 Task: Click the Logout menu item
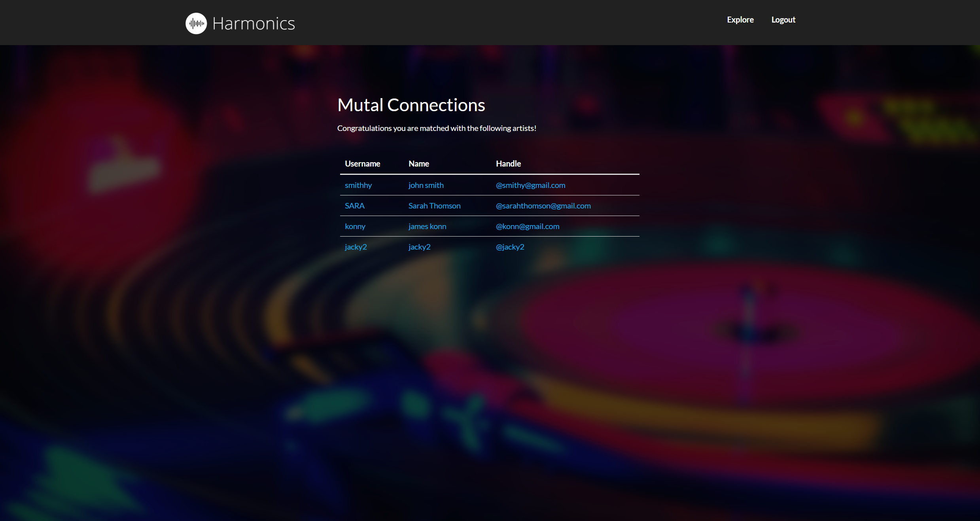tap(783, 20)
